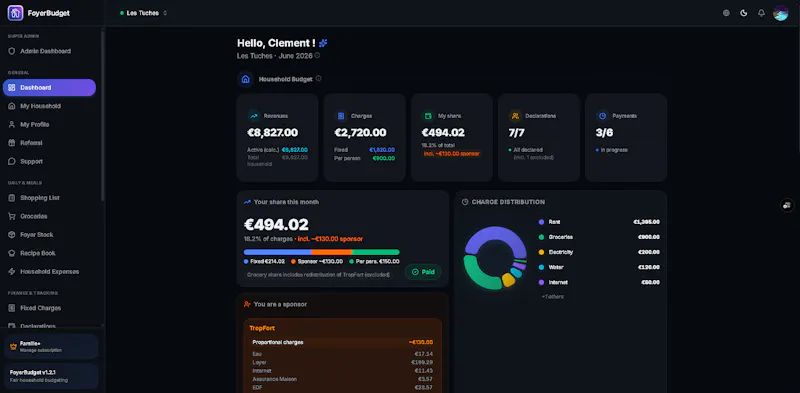Open the Les Tuches household switcher
The width and height of the screenshot is (800, 393).
(143, 13)
